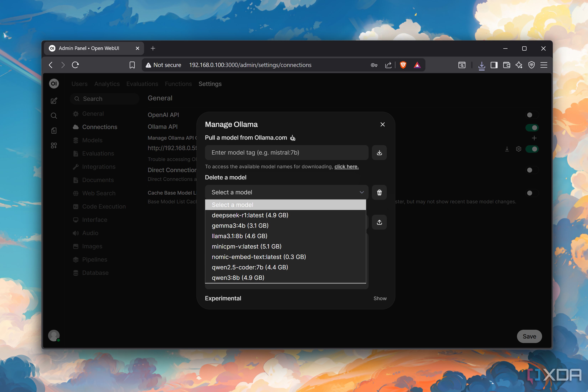Open the Functions tab

178,84
